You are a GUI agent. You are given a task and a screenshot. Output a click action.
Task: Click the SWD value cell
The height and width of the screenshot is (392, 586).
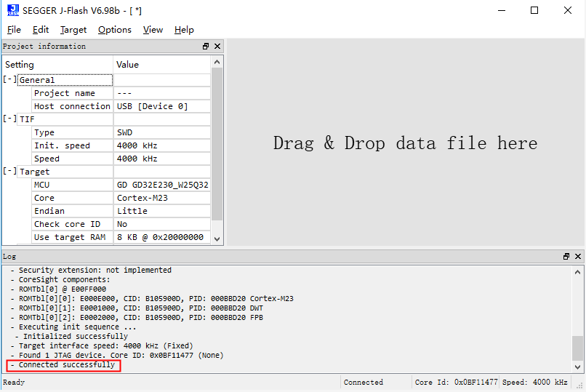pyautogui.click(x=162, y=132)
